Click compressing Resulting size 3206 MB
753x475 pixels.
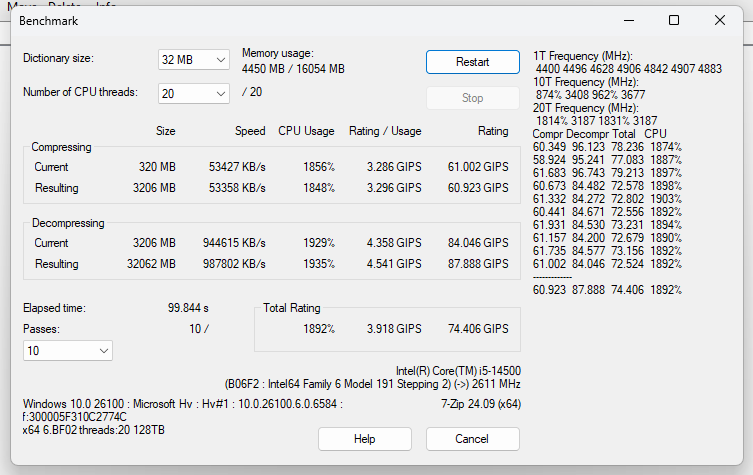pos(154,188)
